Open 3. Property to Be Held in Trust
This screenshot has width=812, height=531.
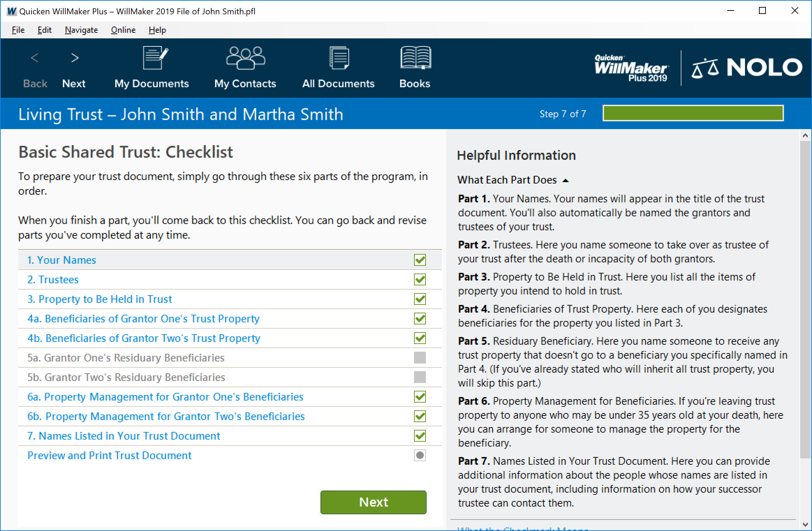click(99, 299)
